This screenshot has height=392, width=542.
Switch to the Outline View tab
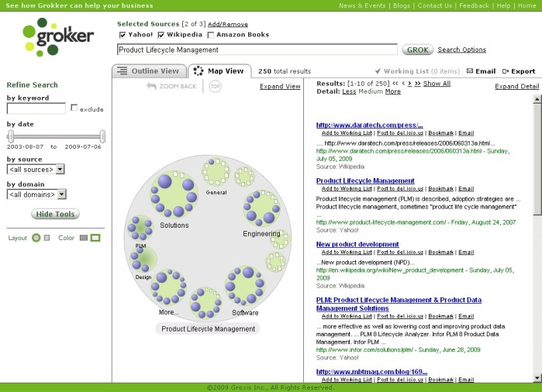[x=149, y=71]
